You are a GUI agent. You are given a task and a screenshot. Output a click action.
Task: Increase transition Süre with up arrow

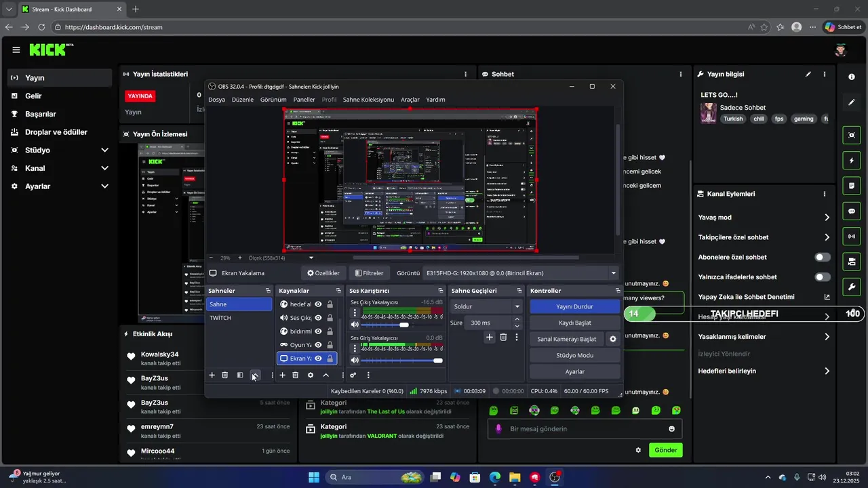[x=517, y=320]
